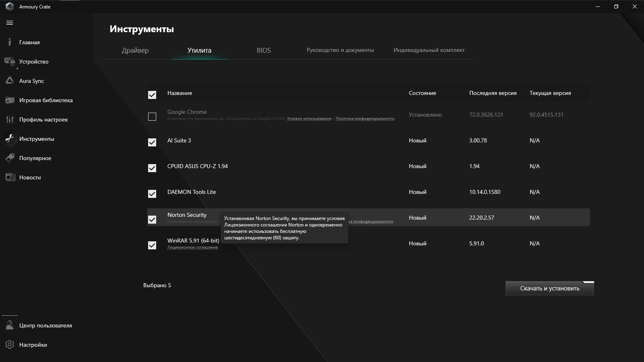Switch to the Драйвер tab
The width and height of the screenshot is (644, 362).
coord(135,50)
